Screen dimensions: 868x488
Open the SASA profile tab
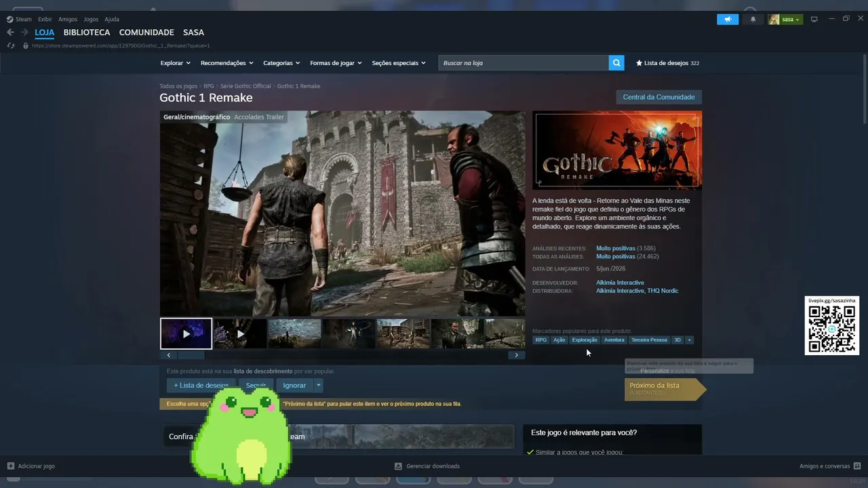coord(193,32)
